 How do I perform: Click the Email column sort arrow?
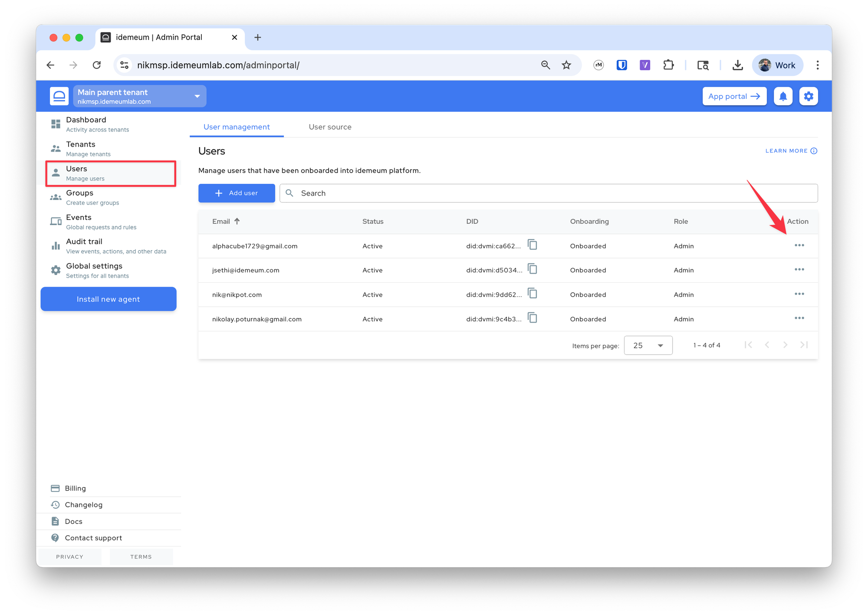237,221
